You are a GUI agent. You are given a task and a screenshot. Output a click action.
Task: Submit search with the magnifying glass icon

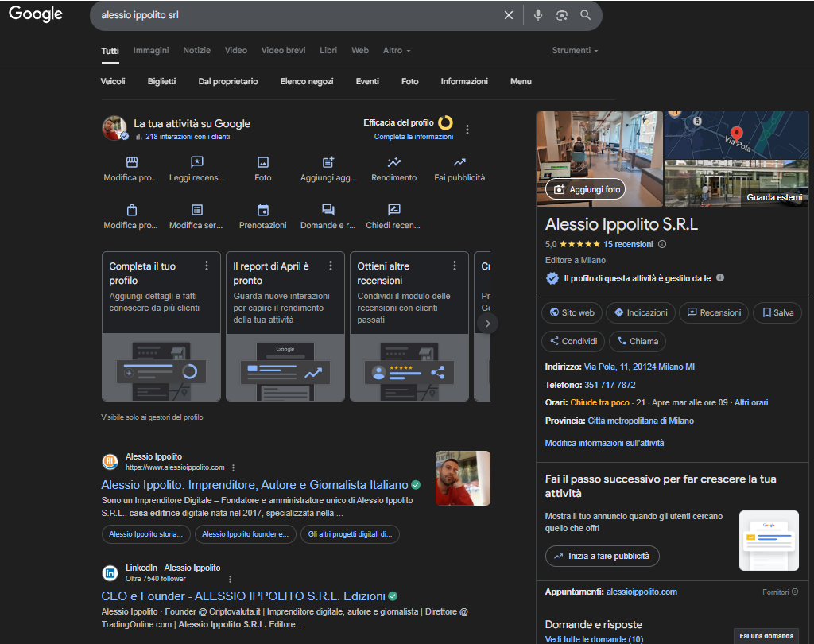[x=586, y=15]
